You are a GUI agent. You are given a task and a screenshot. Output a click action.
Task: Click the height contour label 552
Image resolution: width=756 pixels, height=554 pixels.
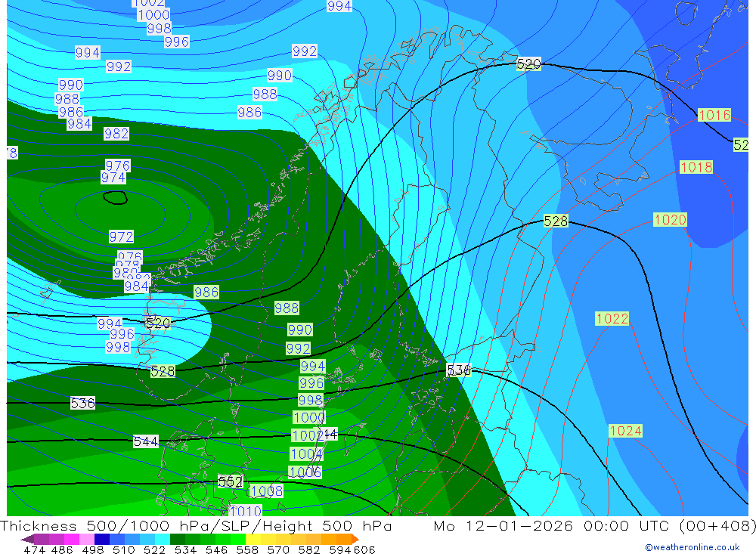click(x=230, y=481)
